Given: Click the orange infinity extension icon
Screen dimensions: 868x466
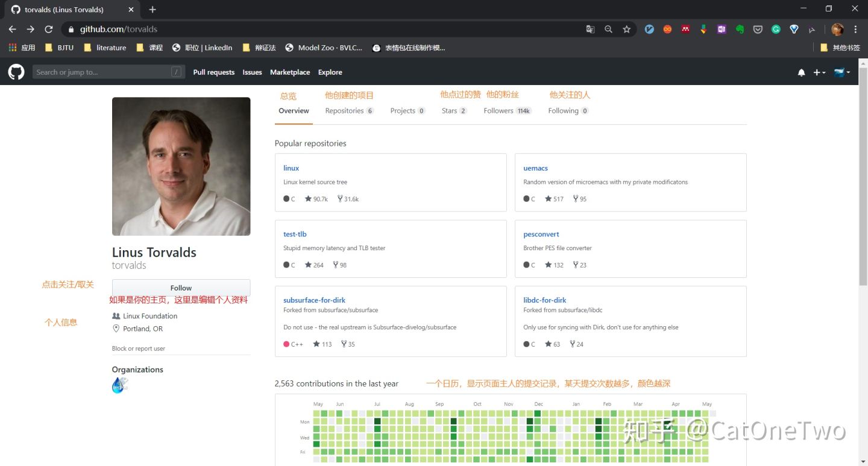Looking at the screenshot, I should pos(667,29).
